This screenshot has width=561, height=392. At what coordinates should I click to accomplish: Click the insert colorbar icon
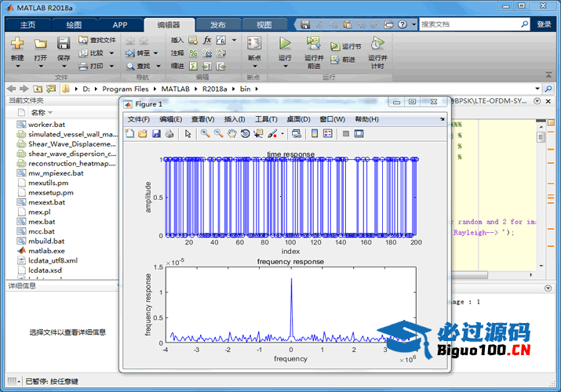tap(315, 133)
